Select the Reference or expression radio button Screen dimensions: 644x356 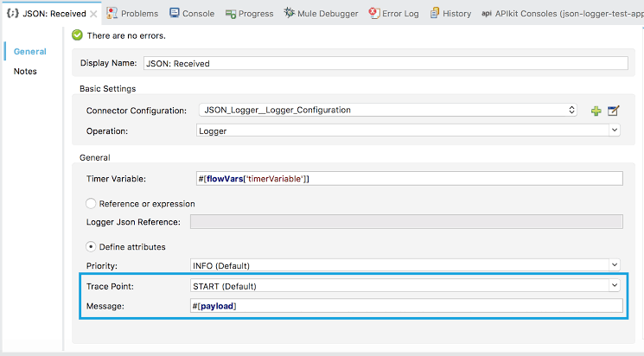click(91, 204)
